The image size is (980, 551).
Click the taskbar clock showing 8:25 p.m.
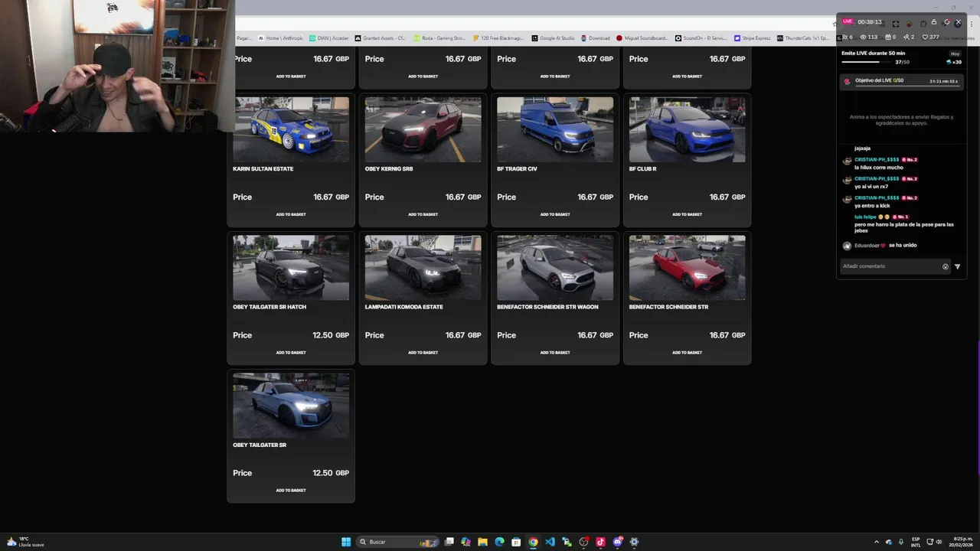pyautogui.click(x=962, y=542)
